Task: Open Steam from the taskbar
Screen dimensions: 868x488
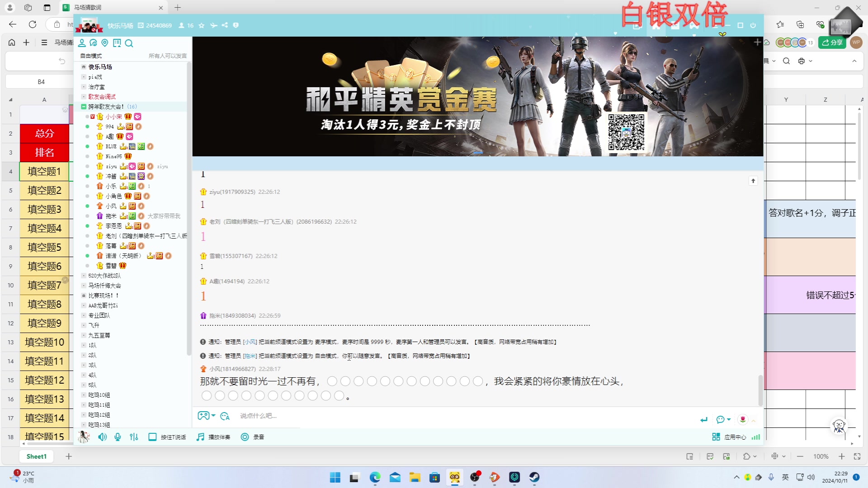Action: [x=534, y=477]
